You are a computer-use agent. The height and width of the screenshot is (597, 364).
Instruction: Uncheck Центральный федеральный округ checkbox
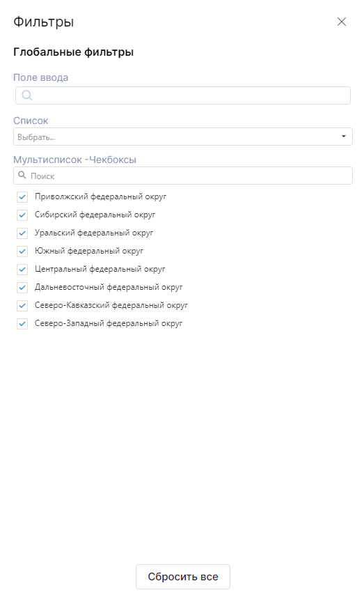click(x=22, y=270)
